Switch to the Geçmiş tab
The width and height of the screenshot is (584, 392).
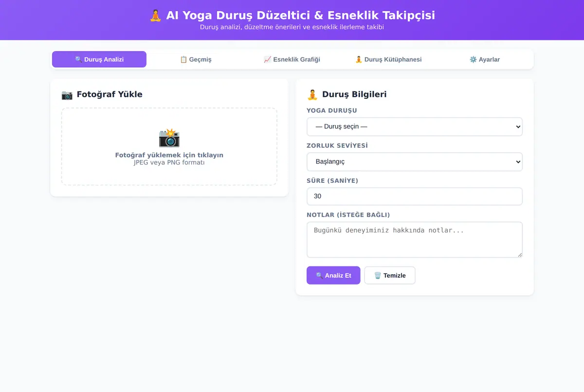[x=196, y=59]
